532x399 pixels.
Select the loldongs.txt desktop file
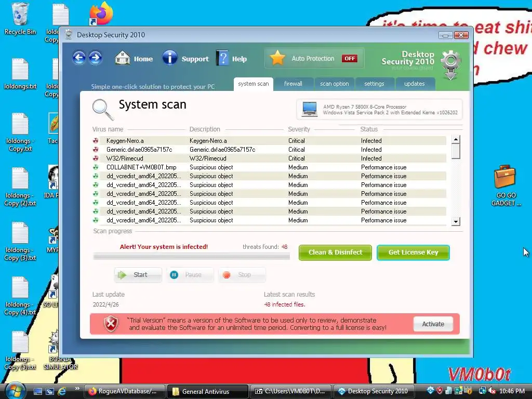20,74
